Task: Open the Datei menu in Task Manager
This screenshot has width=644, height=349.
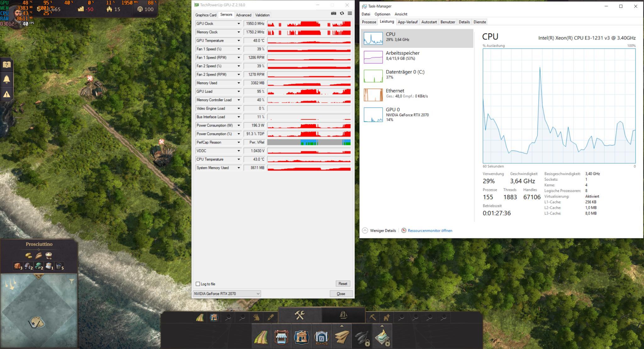Action: (366, 14)
